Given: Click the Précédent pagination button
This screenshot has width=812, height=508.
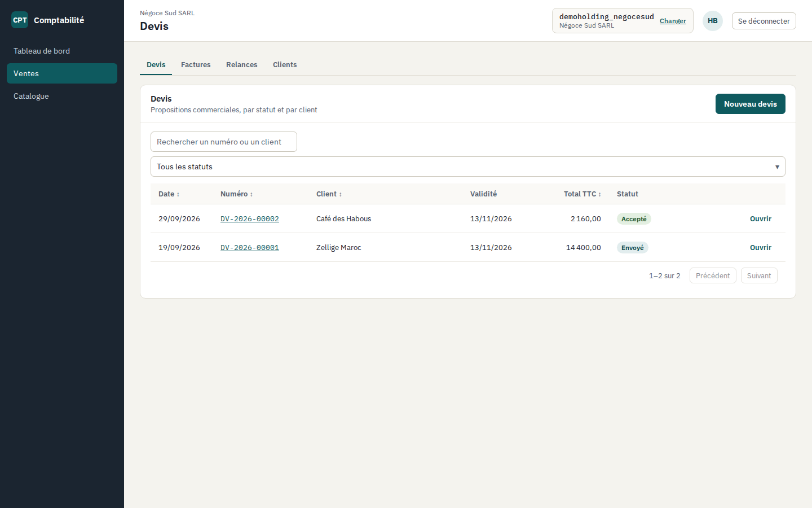Looking at the screenshot, I should pyautogui.click(x=713, y=275).
